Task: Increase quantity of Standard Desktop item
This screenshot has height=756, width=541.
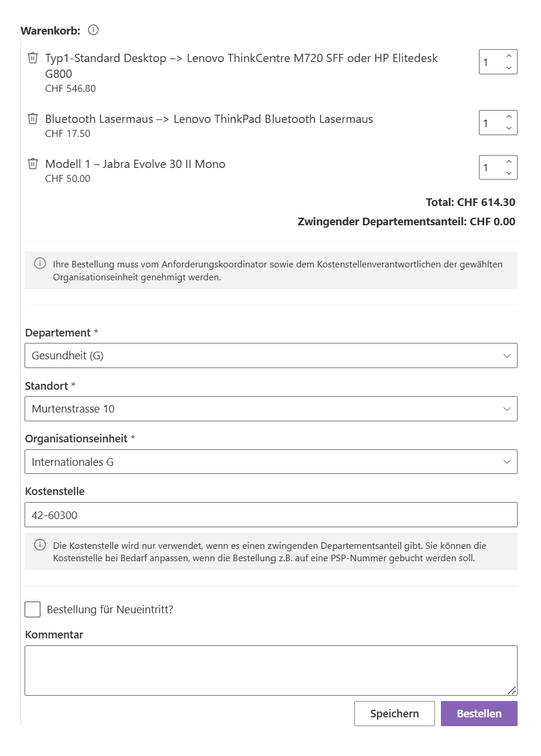Action: click(x=508, y=56)
